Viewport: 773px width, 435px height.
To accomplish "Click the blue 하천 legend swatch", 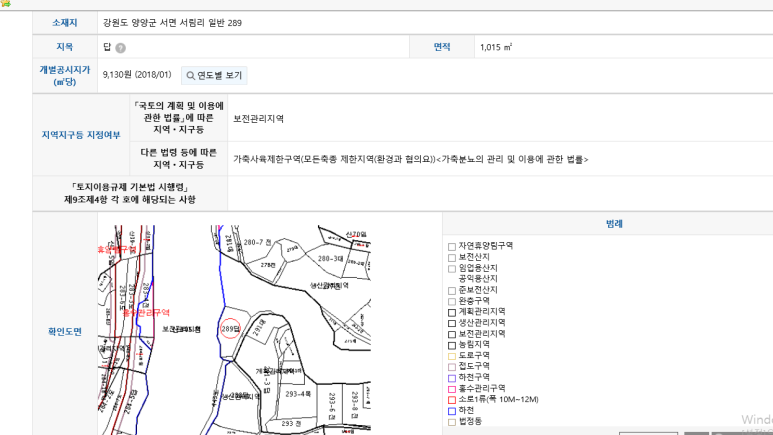I will [452, 410].
